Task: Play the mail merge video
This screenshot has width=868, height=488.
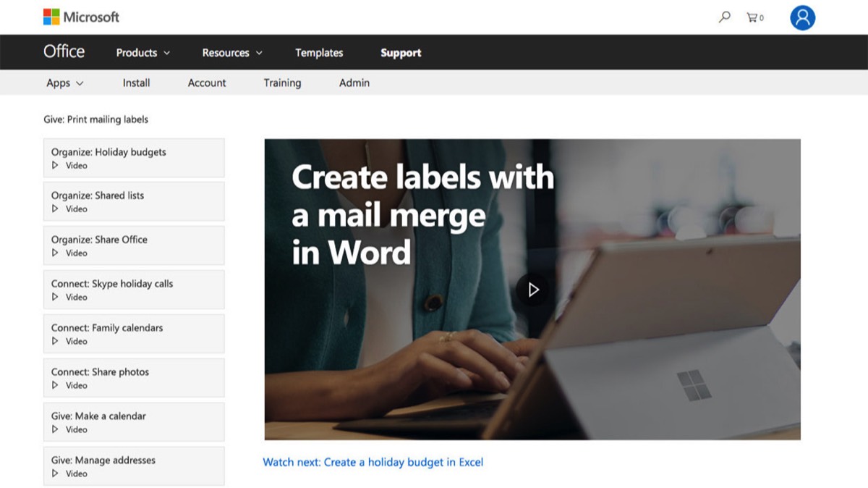Action: (533, 290)
